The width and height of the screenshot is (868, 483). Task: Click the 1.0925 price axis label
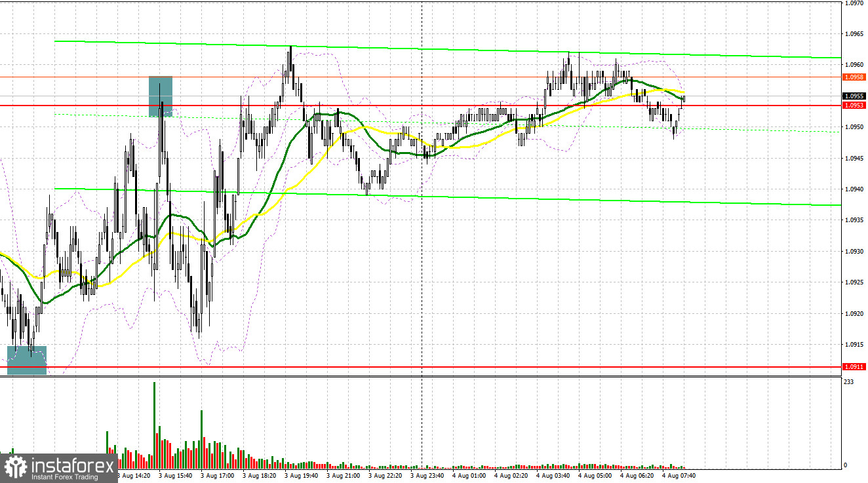(854, 282)
